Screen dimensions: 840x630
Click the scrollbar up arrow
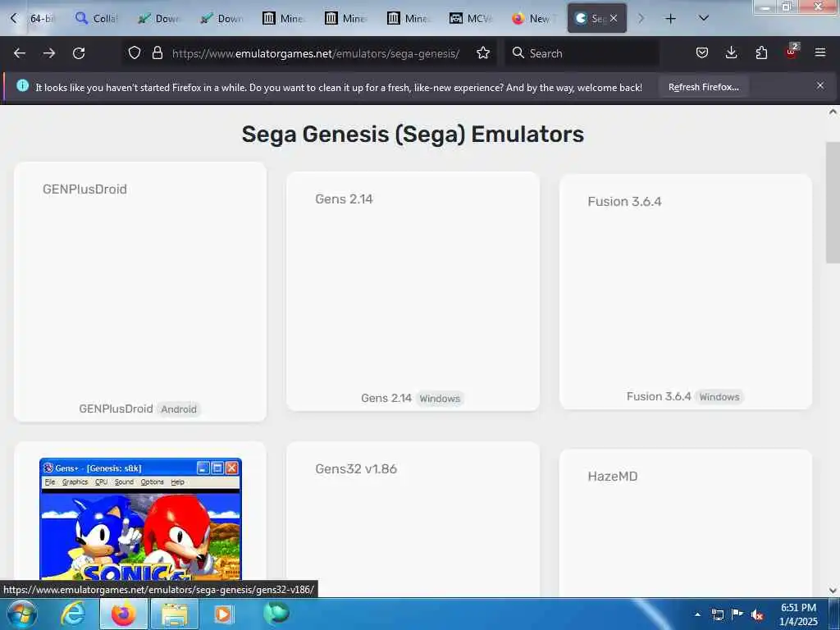pos(833,112)
